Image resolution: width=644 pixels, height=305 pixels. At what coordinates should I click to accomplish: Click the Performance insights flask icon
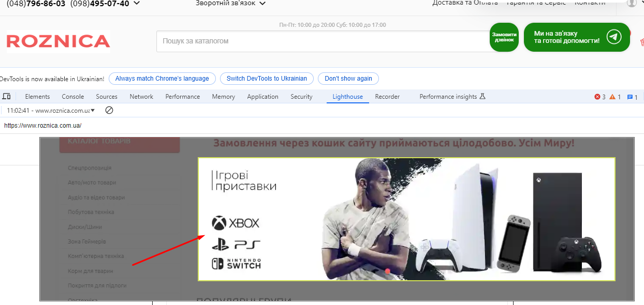click(x=482, y=97)
